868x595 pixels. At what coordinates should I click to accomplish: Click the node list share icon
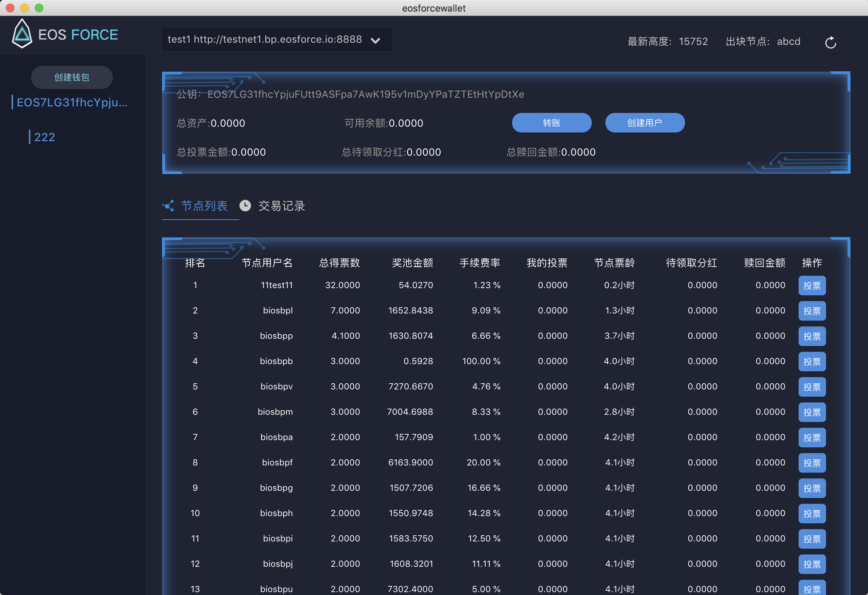click(169, 206)
